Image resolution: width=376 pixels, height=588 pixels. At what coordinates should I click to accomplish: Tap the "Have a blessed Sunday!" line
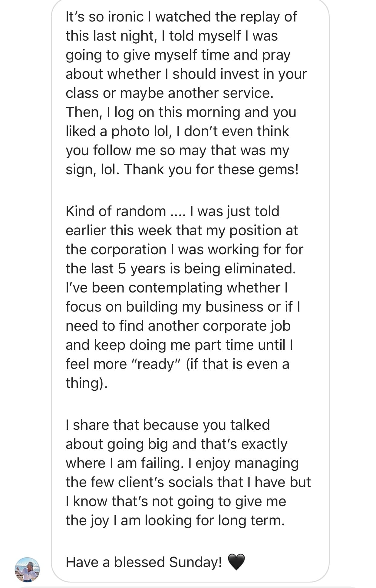144,562
